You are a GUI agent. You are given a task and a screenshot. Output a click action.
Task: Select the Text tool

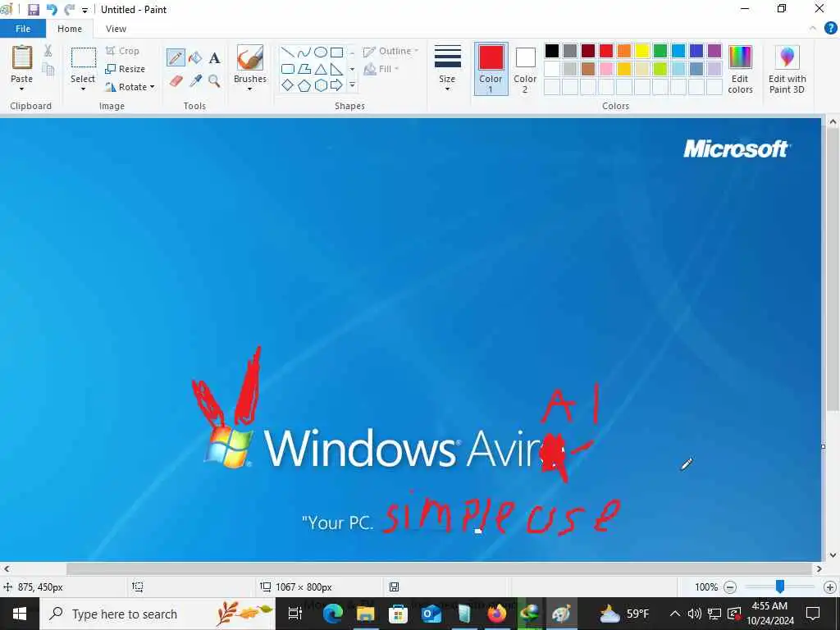214,58
